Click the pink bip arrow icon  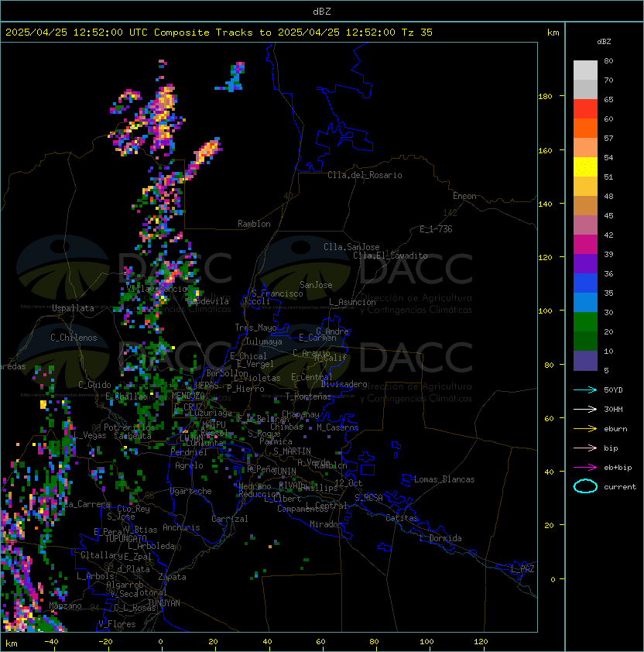coord(585,448)
